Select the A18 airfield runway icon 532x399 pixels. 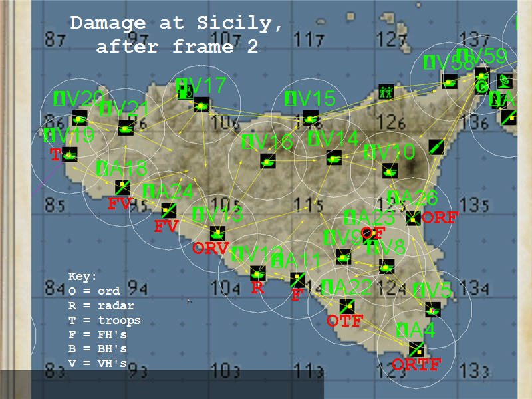122,188
